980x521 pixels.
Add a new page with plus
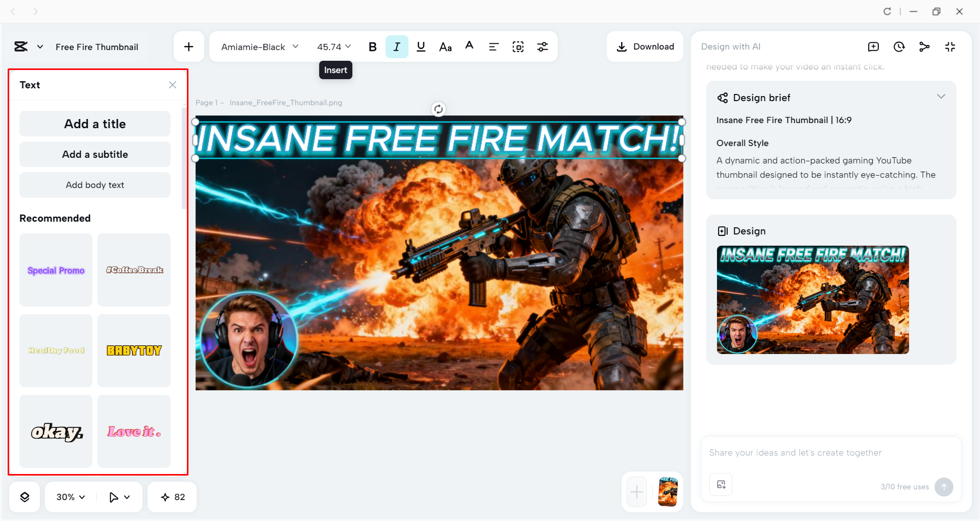tap(636, 492)
